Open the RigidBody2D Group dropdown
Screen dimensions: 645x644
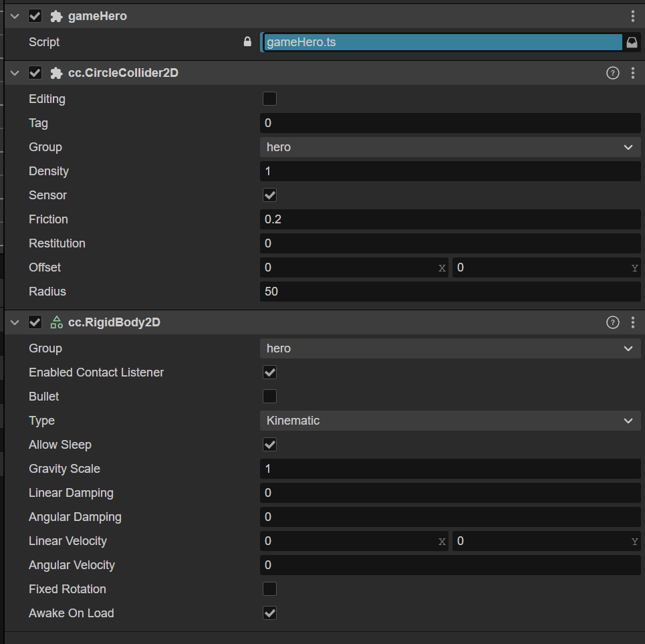pyautogui.click(x=450, y=348)
